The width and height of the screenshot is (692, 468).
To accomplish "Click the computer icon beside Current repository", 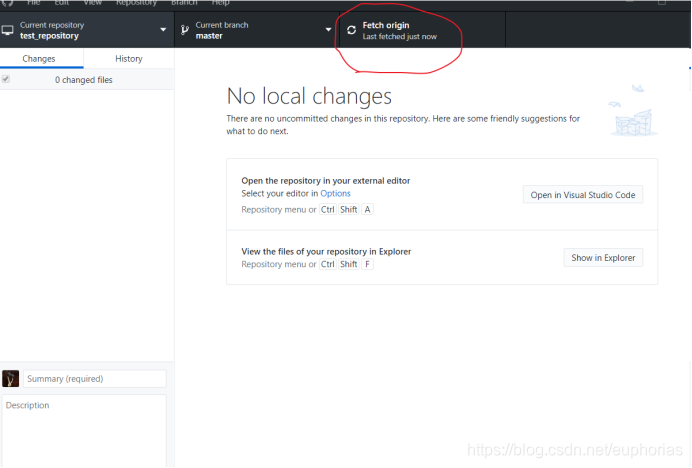I will tap(8, 30).
